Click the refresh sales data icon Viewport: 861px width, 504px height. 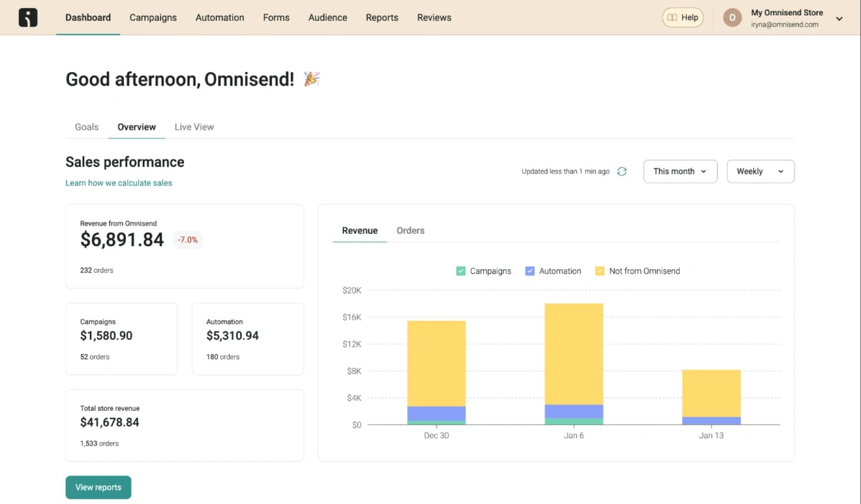click(622, 171)
